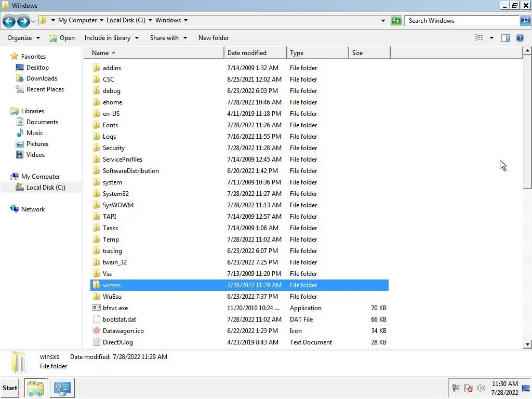Go back with the Back arrow button
Screen dimensions: 532x399
9,21
